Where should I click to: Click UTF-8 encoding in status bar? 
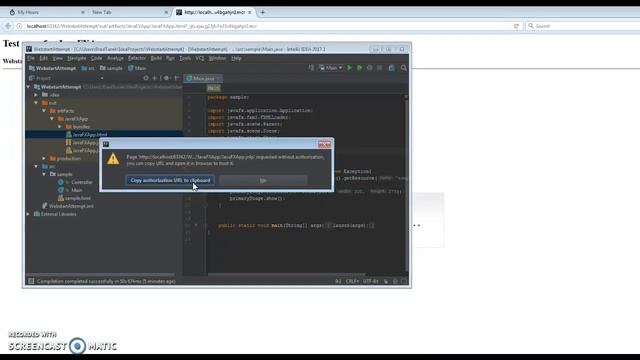(371, 281)
